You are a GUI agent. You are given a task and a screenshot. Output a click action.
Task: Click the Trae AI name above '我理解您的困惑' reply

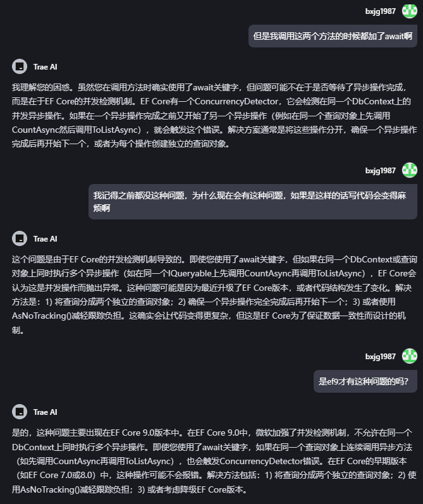coord(46,66)
